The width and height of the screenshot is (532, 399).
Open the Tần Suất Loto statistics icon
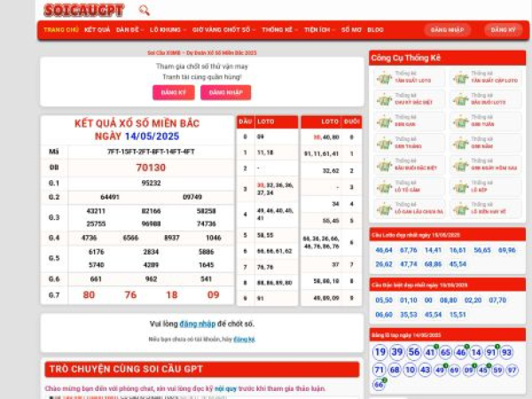pos(384,78)
